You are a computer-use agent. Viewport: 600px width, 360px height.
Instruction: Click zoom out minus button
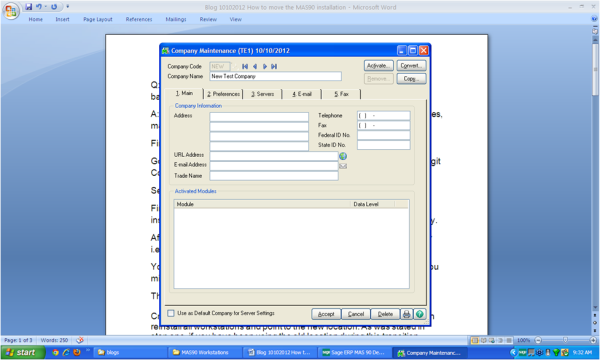[538, 340]
